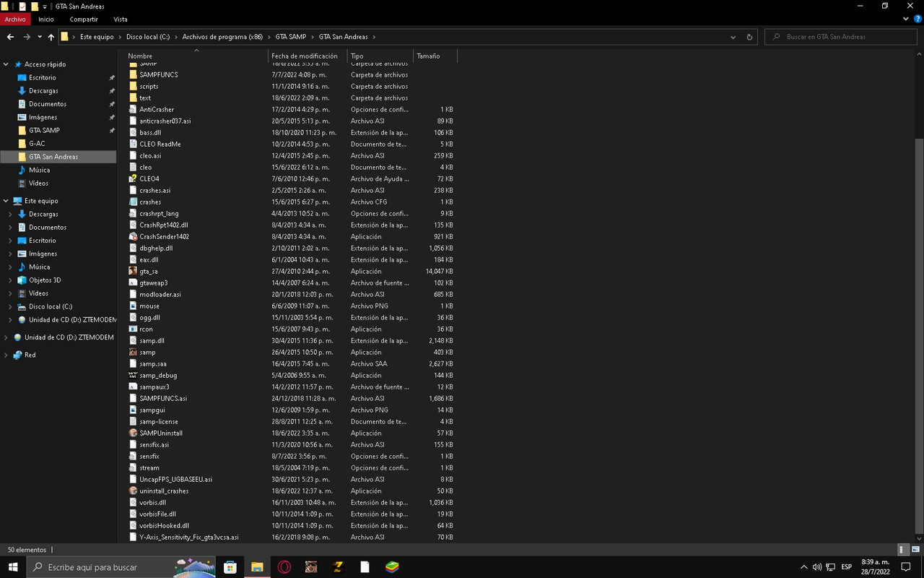Open the Windows Start menu
924x578 pixels.
tap(13, 567)
